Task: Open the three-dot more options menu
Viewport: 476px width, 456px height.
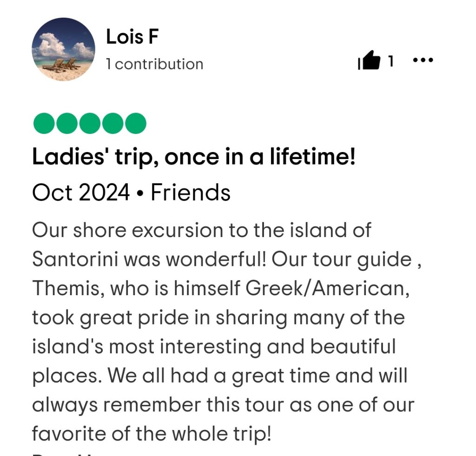Action: (x=423, y=60)
